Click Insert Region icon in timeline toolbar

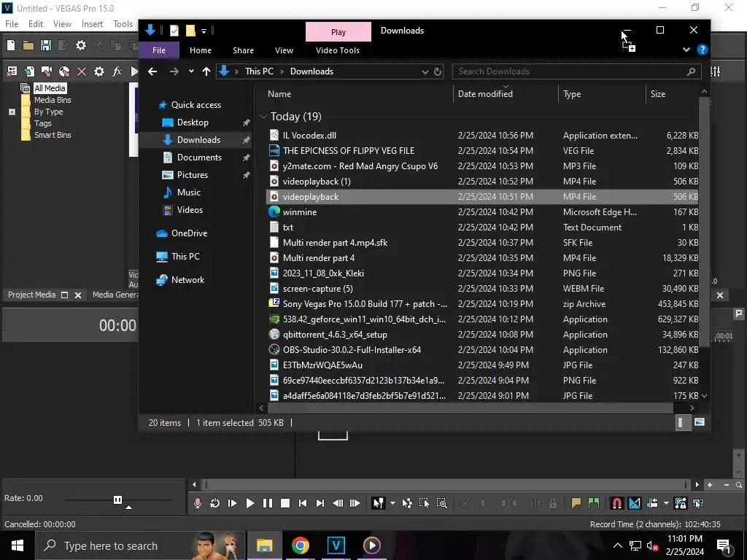[594, 503]
